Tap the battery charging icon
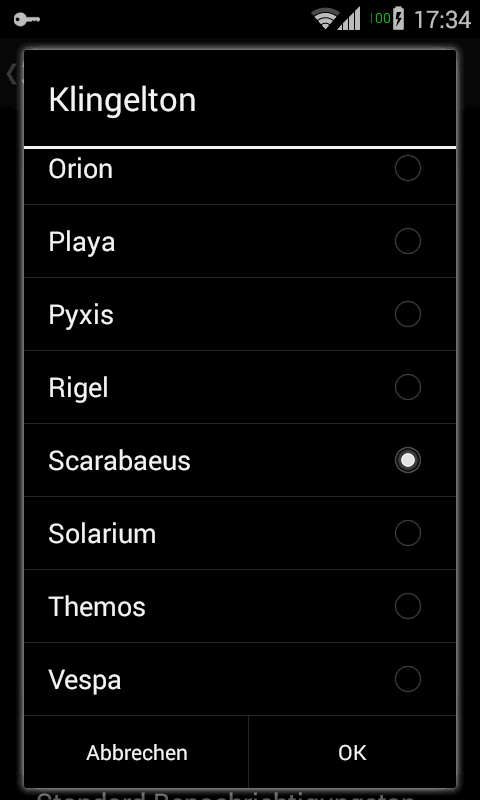 [398, 19]
